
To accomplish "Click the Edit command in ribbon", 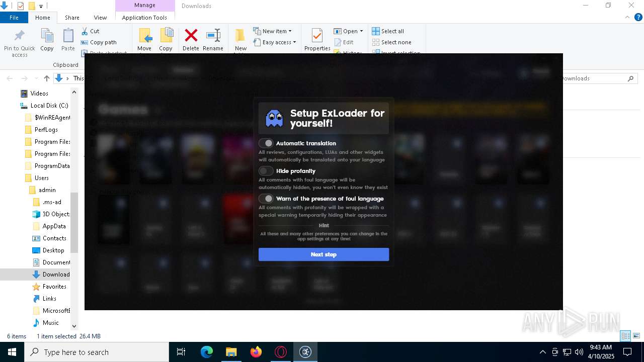I will (344, 42).
